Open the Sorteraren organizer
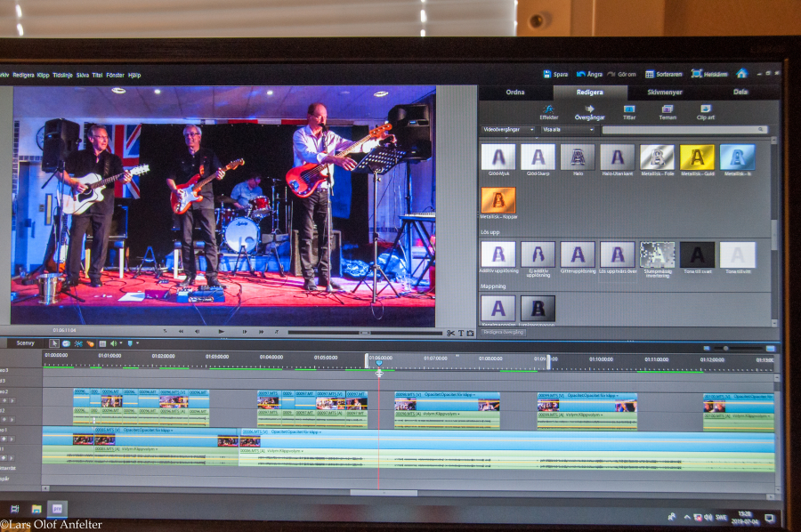801x532 pixels. (664, 74)
